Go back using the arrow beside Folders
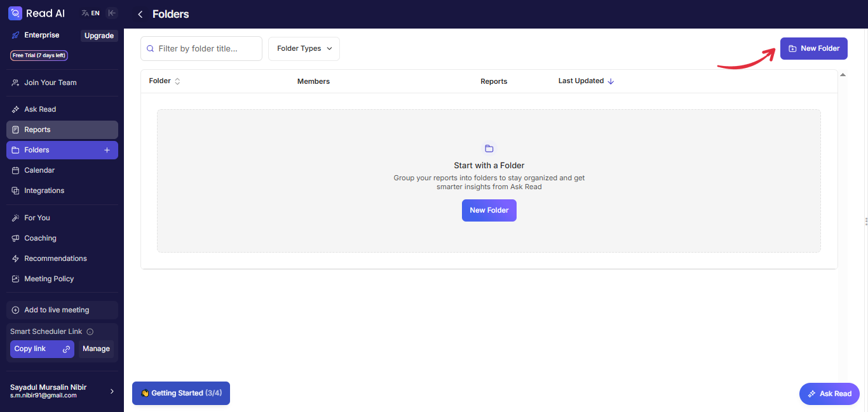 point(140,15)
